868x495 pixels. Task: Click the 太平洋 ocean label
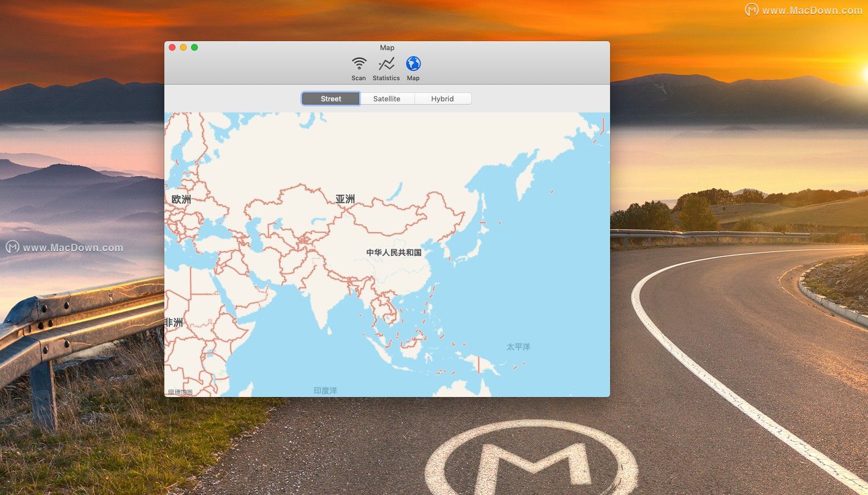pyautogui.click(x=518, y=346)
